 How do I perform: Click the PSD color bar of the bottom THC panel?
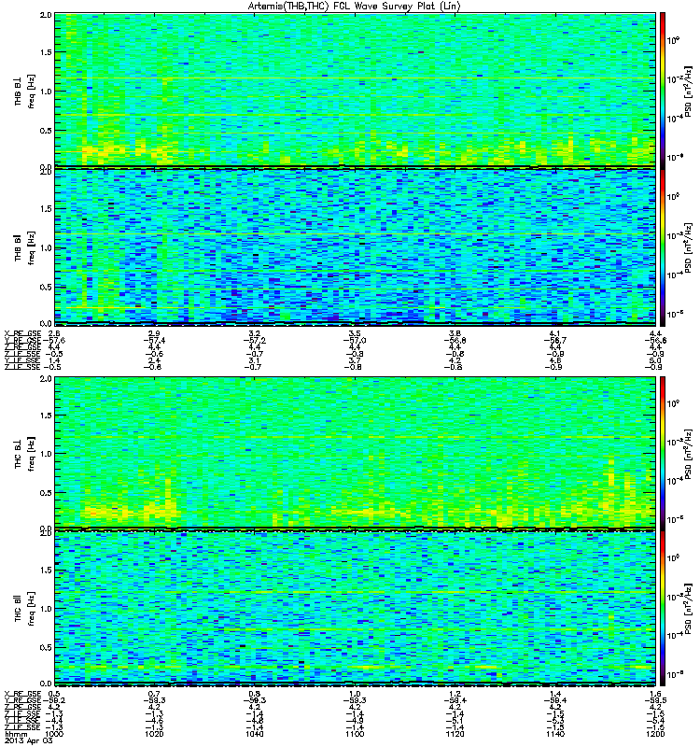click(662, 609)
